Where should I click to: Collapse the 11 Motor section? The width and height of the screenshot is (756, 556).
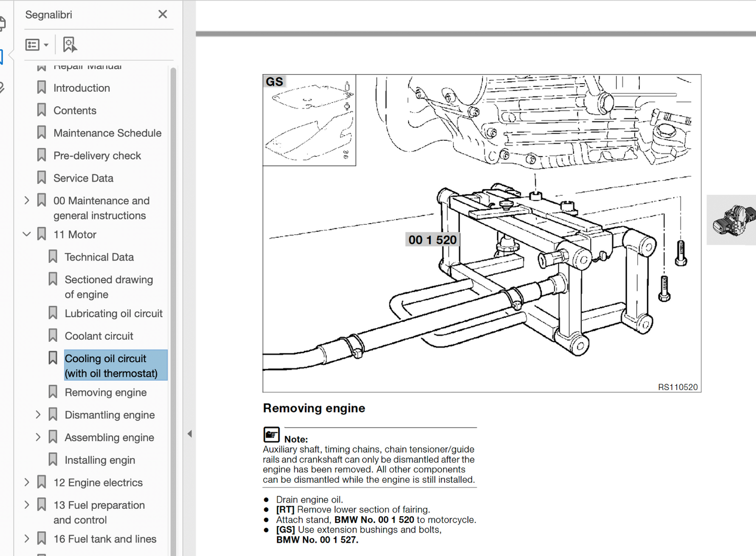pos(27,235)
